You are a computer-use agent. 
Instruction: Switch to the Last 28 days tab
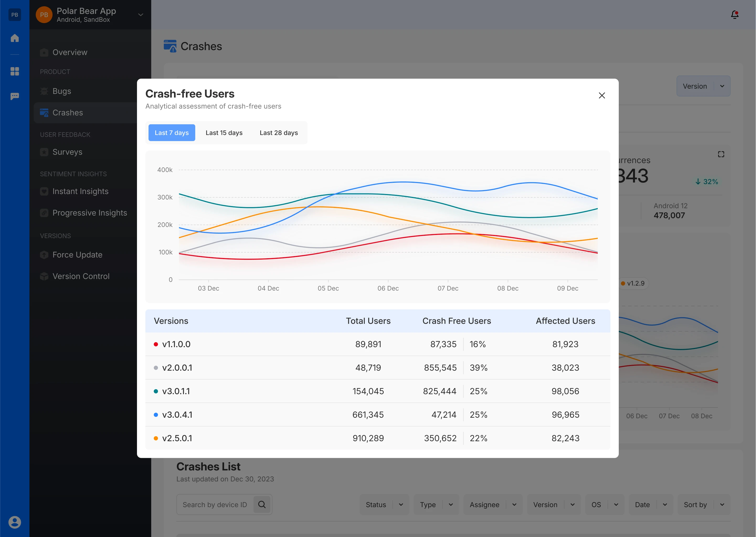click(x=279, y=133)
